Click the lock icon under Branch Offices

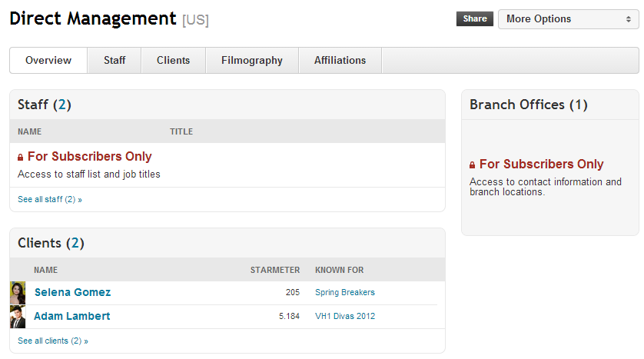pos(473,165)
